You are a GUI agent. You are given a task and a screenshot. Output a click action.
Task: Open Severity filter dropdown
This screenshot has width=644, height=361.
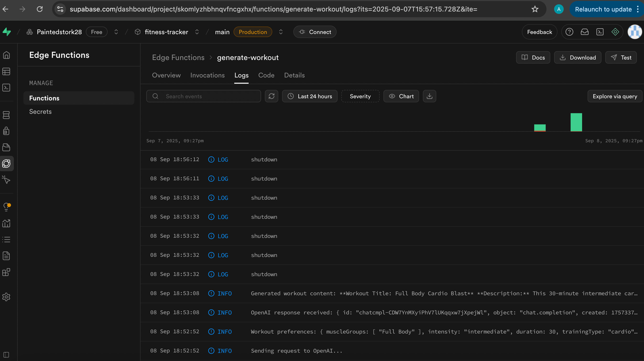click(360, 96)
